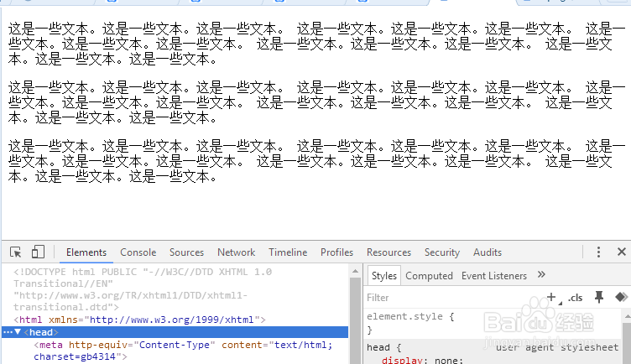Screen dimensions: 631x364
Task: Add new style rule plus icon
Action: (x=551, y=297)
